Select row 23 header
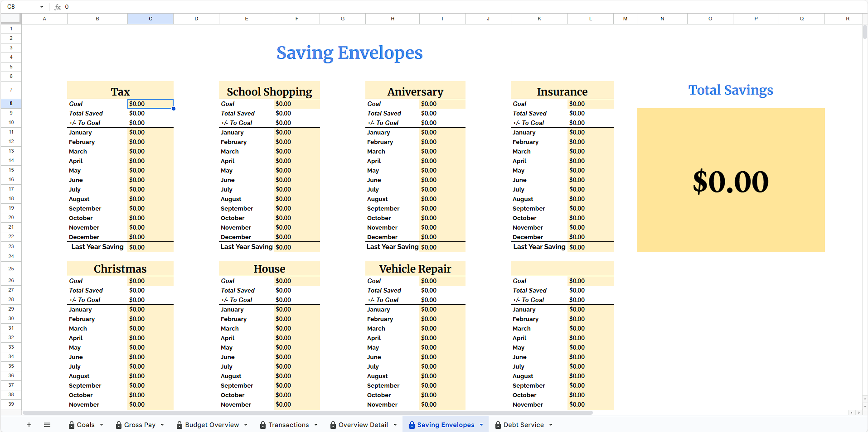Image resolution: width=868 pixels, height=432 pixels. [x=11, y=246]
